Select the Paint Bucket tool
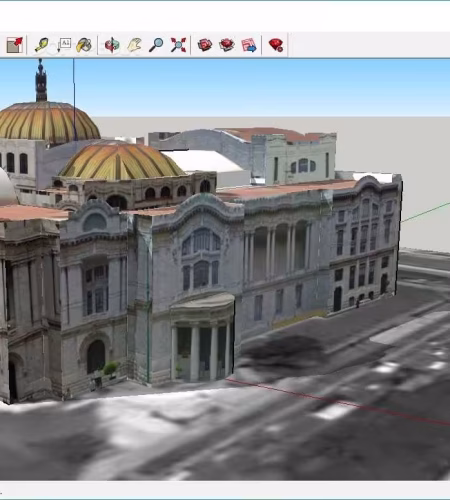 click(84, 45)
